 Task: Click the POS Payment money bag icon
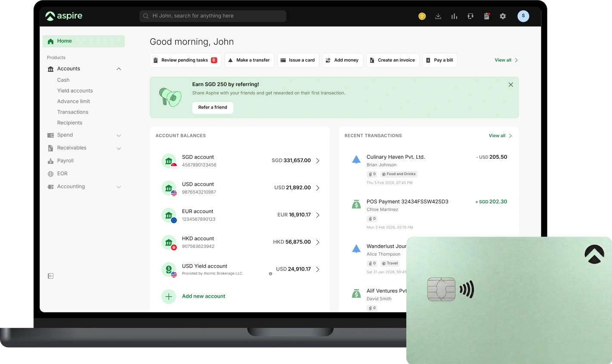click(x=356, y=204)
